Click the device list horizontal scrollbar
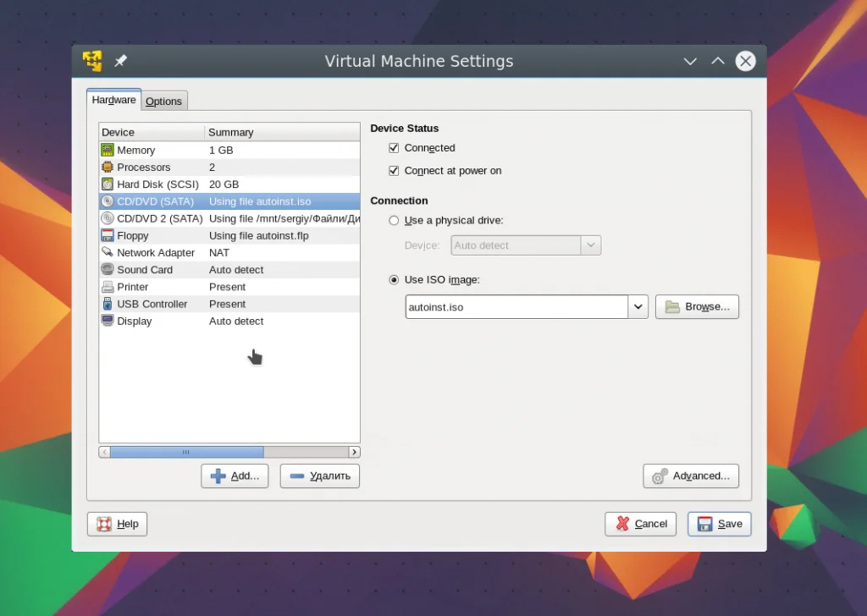 (x=186, y=452)
